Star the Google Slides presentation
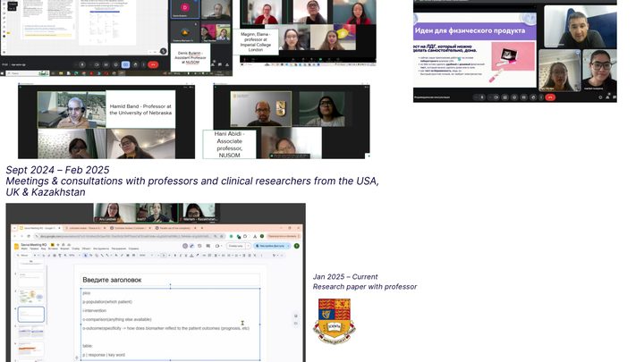This screenshot has height=362, width=644. (x=58, y=245)
